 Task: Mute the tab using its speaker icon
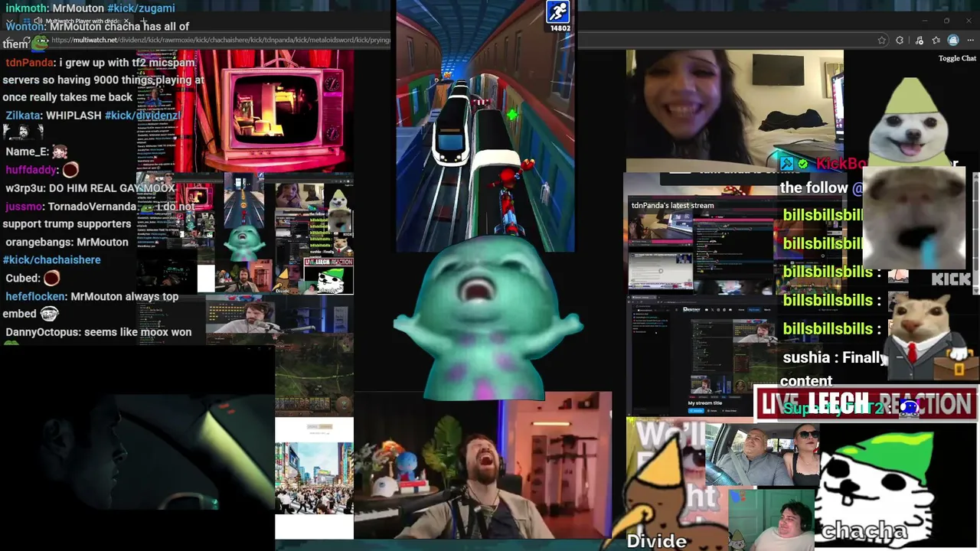pyautogui.click(x=38, y=21)
